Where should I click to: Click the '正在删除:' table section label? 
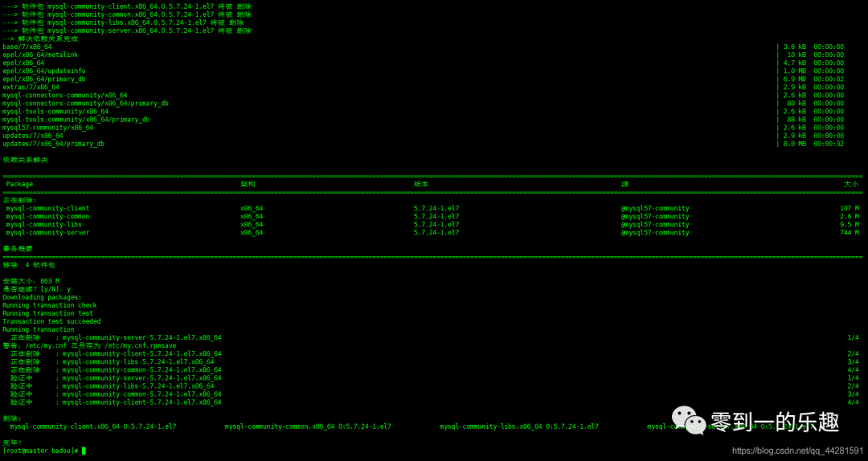coord(20,200)
